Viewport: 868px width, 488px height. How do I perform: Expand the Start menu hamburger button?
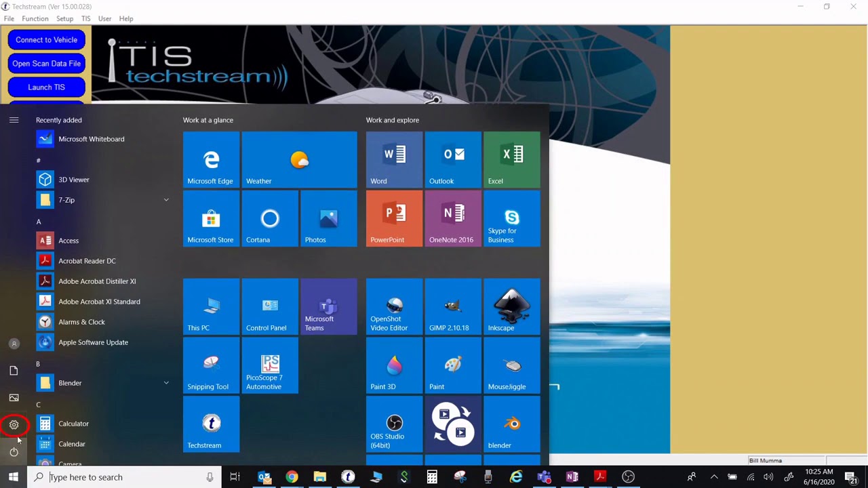click(14, 120)
